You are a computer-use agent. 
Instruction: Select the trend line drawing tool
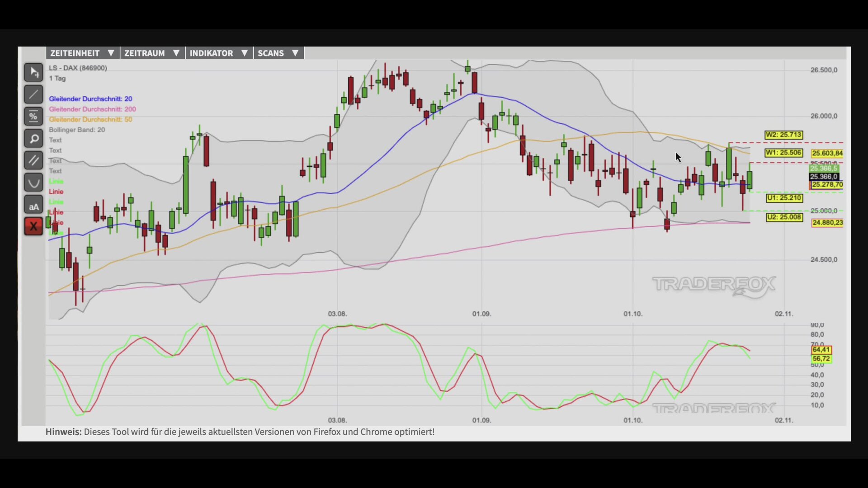point(33,94)
